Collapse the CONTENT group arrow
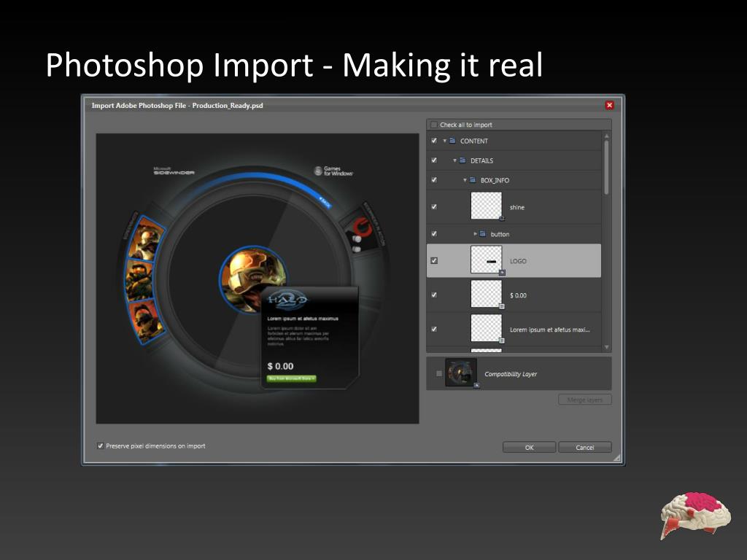Viewport: 747px width, 560px height. point(444,141)
